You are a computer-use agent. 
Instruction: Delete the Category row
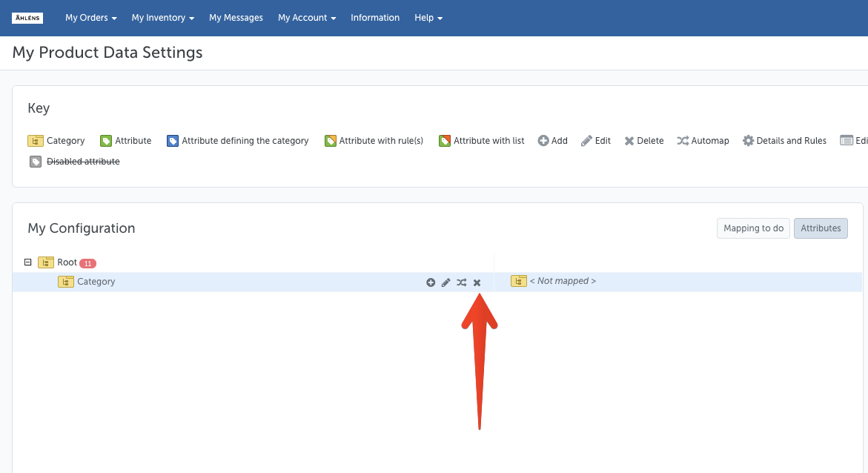pos(477,282)
